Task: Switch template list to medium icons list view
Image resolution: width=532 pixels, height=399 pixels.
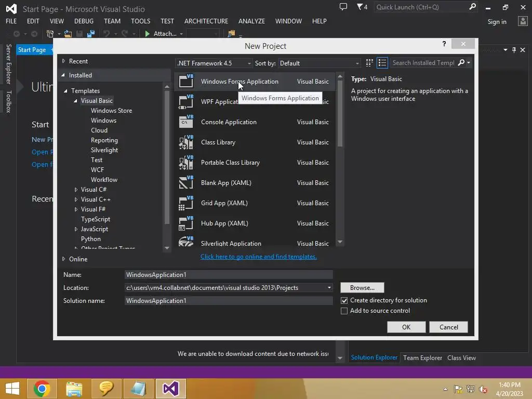Action: (x=382, y=63)
